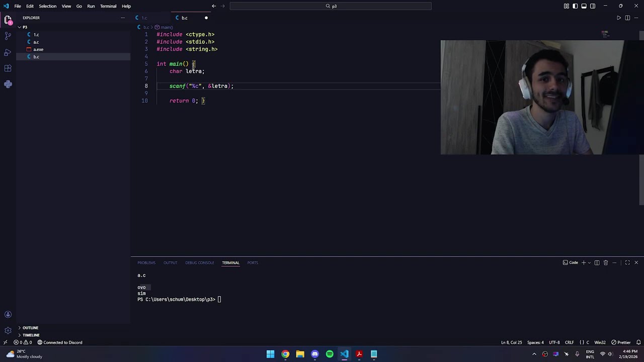This screenshot has height=362, width=644.
Task: Click the Prettier status bar item
Action: [x=620, y=342]
